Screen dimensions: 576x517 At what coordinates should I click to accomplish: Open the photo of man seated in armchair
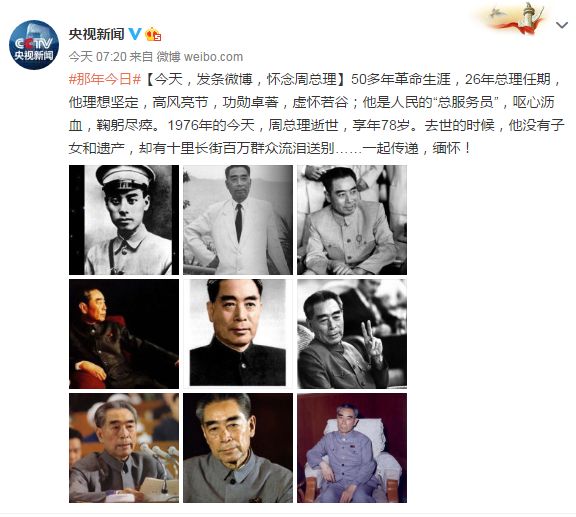352,448
